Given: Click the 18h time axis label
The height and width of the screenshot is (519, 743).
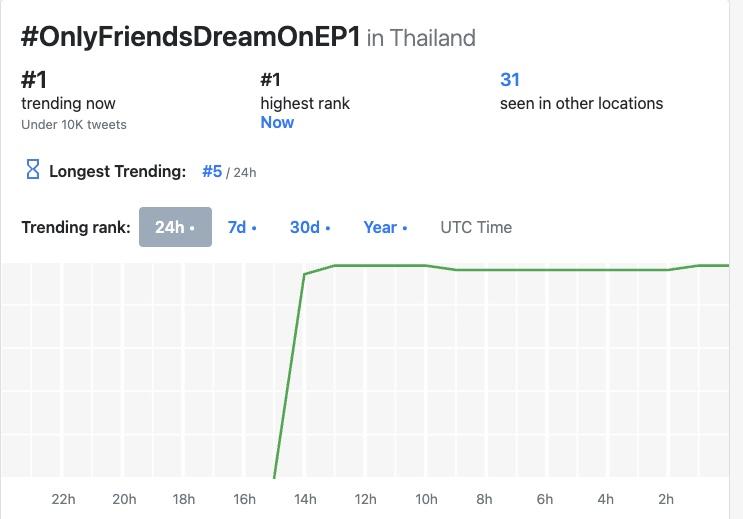Looking at the screenshot, I should tap(184, 499).
